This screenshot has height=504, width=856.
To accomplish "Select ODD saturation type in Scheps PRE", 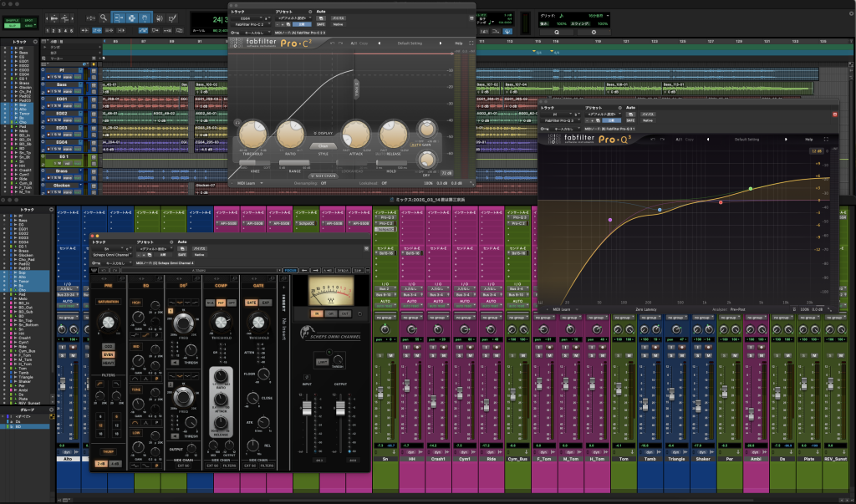I will (x=108, y=347).
